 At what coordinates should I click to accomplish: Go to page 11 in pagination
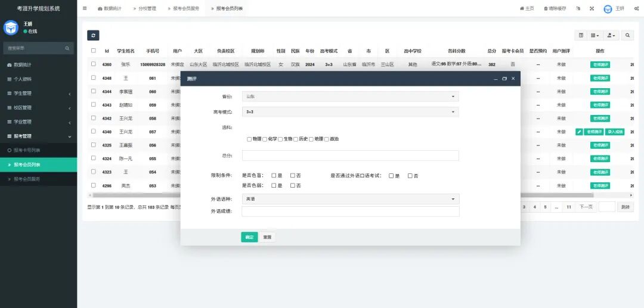point(569,207)
